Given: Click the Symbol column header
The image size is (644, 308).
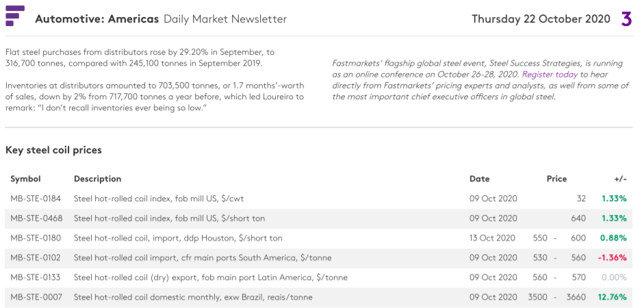Looking at the screenshot, I should 25,179.
